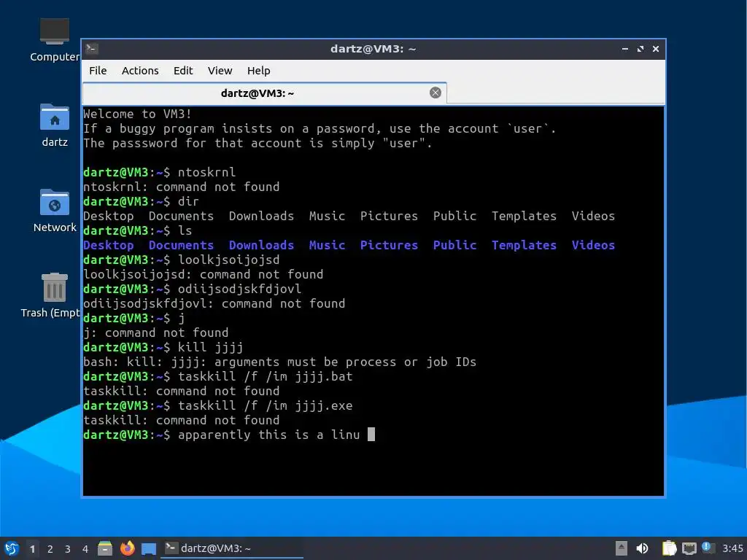Screen dimensions: 747x560
Task: Click the blue 'Documents' in ls output
Action: click(x=181, y=245)
